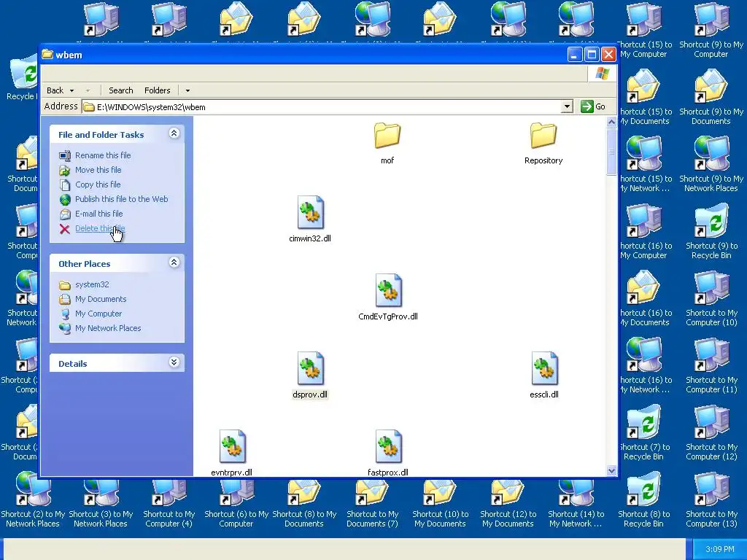Collapse the File and Folder Tasks panel

174,133
